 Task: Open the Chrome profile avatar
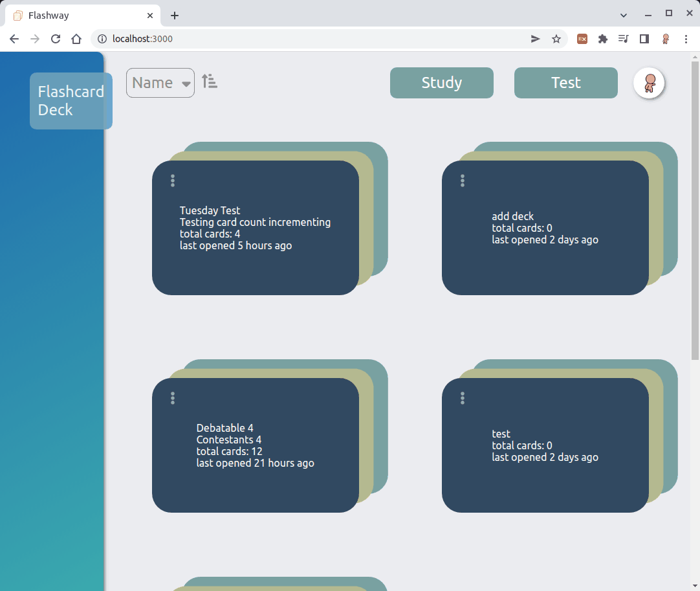tap(665, 39)
